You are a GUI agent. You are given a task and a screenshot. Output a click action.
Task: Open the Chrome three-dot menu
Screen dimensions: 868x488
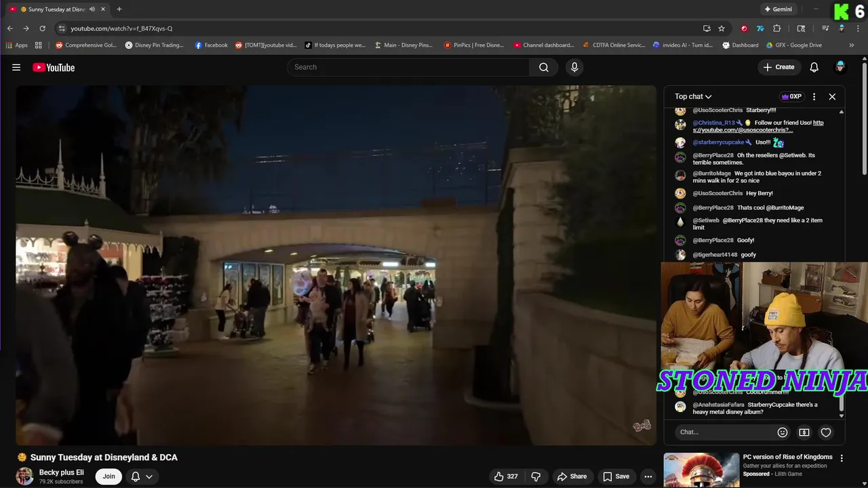(857, 28)
